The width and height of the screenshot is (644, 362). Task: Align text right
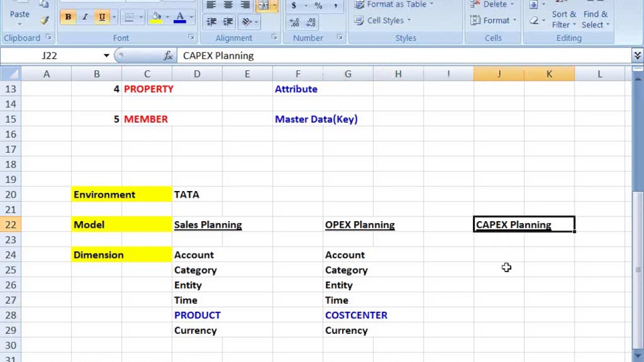click(x=245, y=5)
